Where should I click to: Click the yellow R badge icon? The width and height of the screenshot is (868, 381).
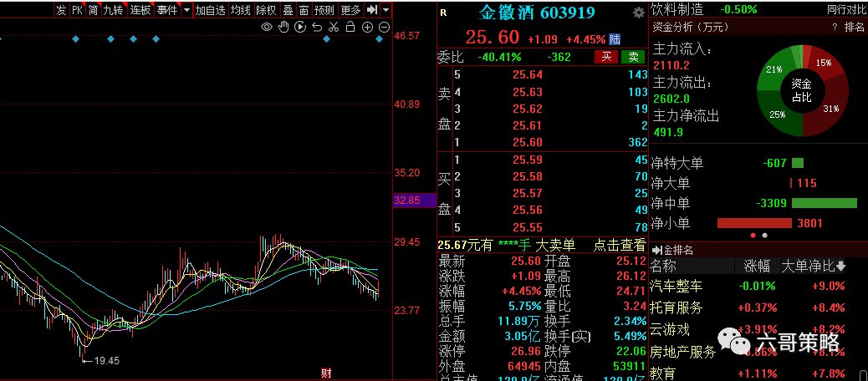(442, 14)
